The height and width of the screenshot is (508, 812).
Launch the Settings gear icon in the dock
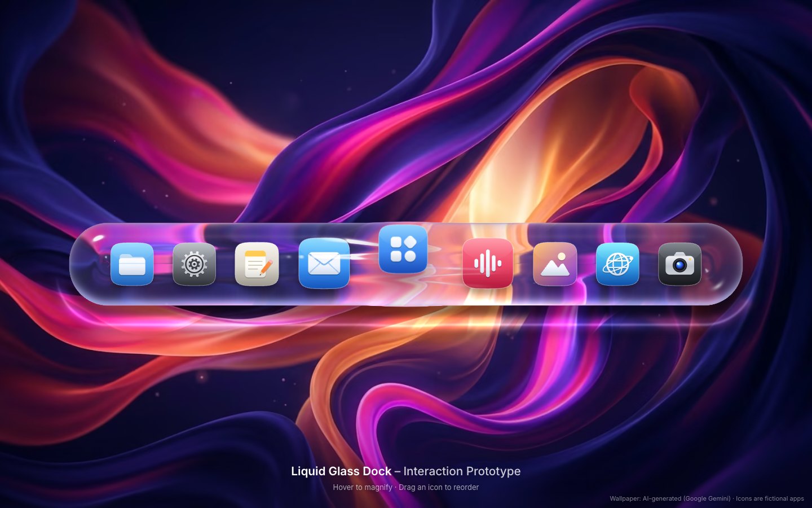[194, 264]
